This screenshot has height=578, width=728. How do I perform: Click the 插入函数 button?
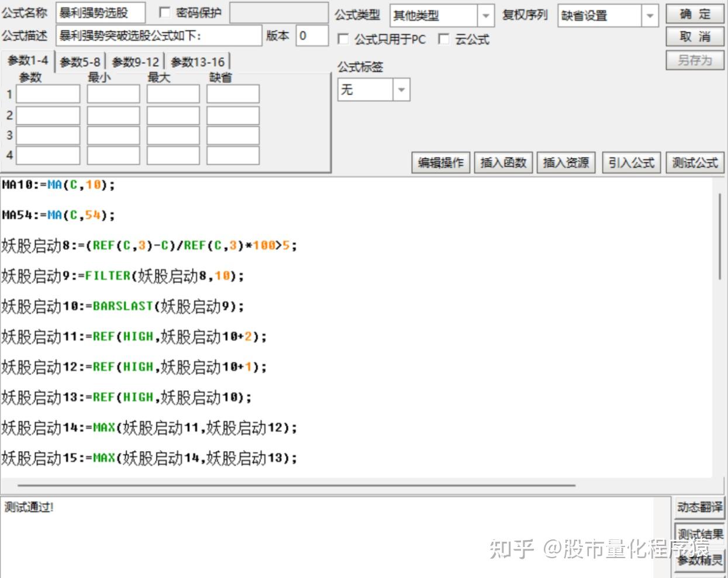pos(503,162)
